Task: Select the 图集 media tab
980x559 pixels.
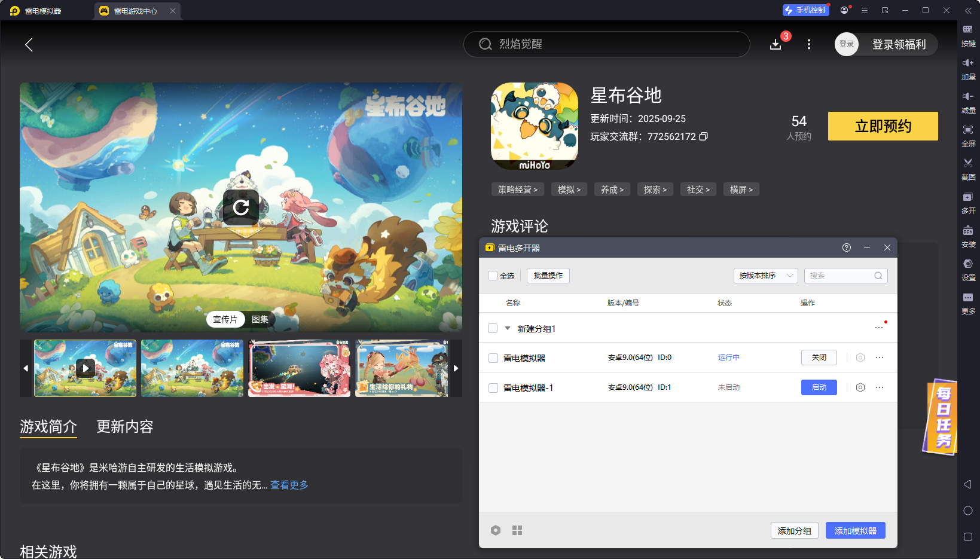Action: [x=260, y=319]
